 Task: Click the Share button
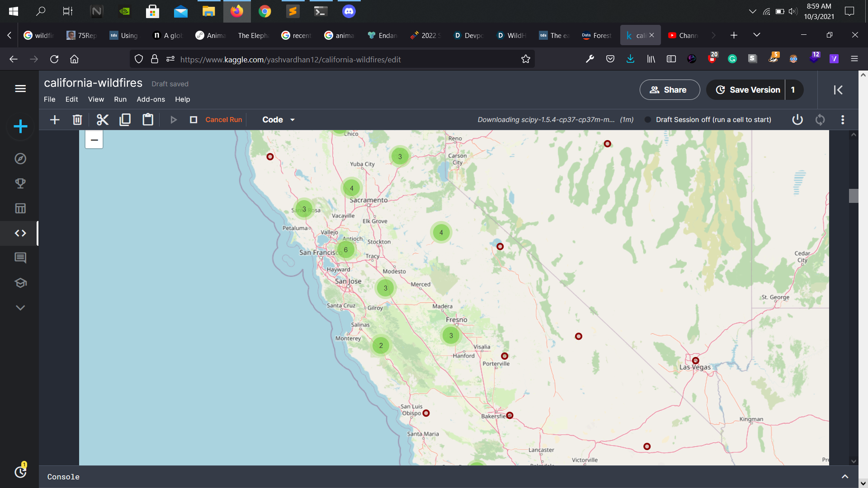point(669,90)
